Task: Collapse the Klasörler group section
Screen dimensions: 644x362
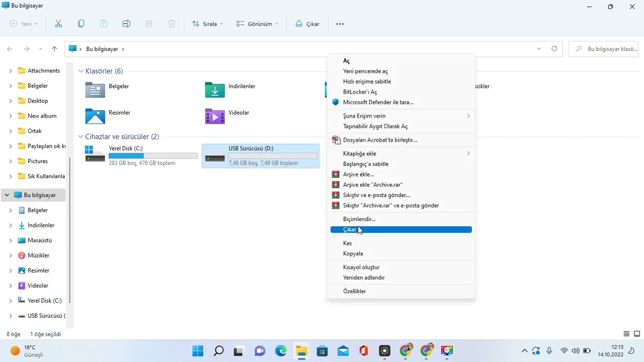Action: (80, 71)
